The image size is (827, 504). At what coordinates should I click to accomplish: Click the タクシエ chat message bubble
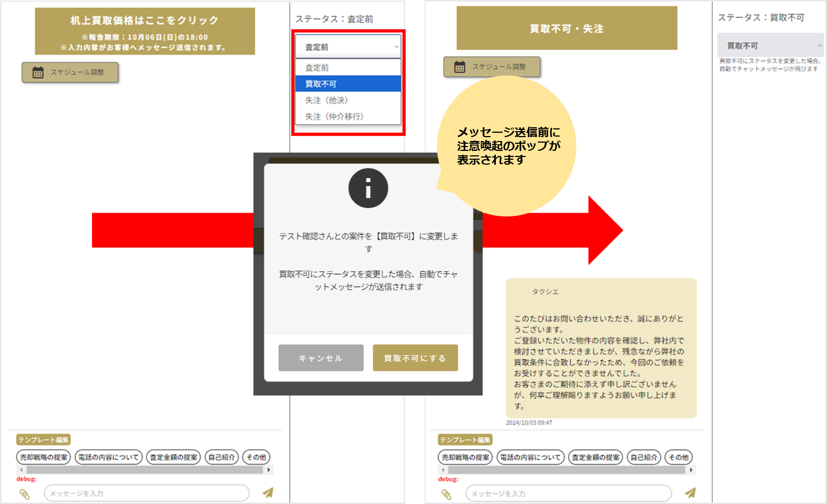tap(601, 348)
